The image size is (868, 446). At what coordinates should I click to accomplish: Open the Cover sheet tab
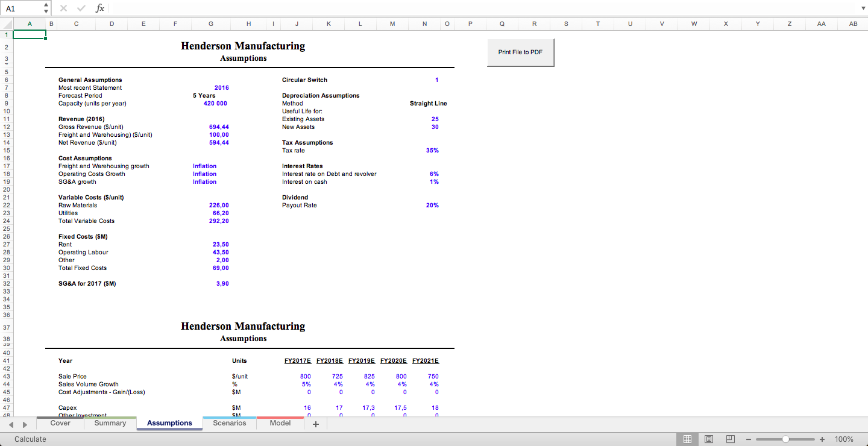(60, 423)
